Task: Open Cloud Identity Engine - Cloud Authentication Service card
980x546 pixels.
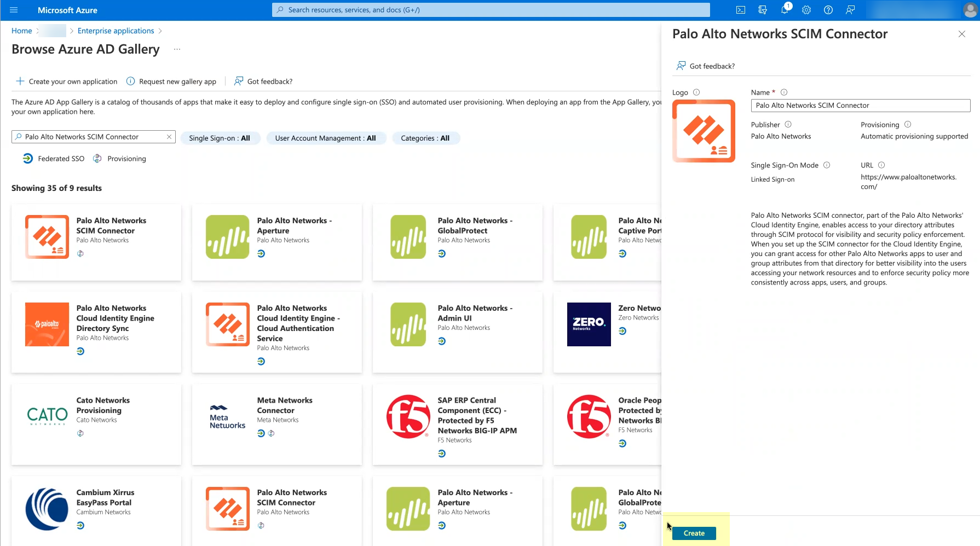Action: [x=277, y=332]
